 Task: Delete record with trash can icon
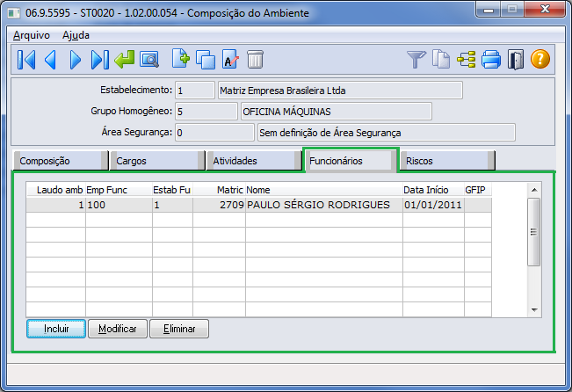255,60
